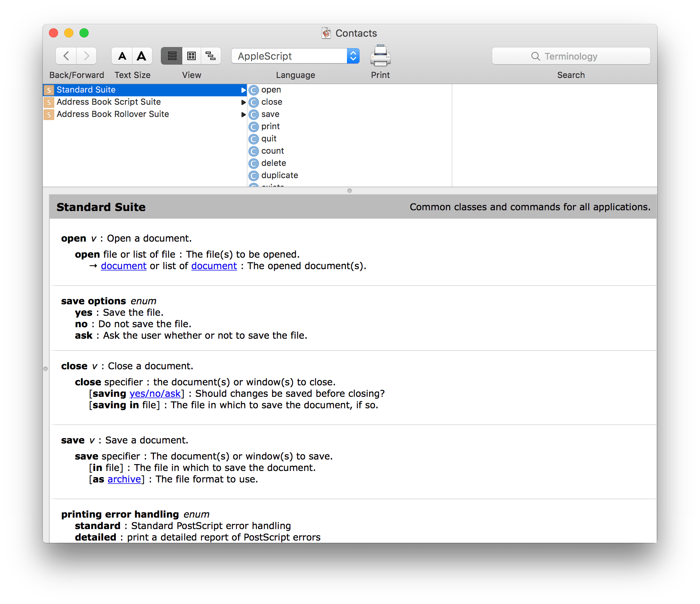Increase text size with large A button
700x604 pixels.
coord(142,56)
